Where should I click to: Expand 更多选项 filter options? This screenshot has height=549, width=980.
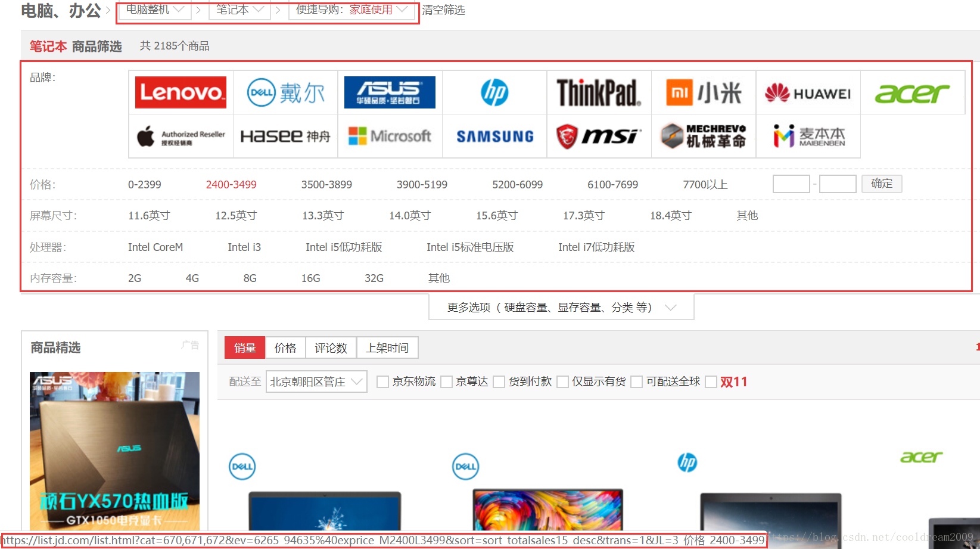pos(561,307)
